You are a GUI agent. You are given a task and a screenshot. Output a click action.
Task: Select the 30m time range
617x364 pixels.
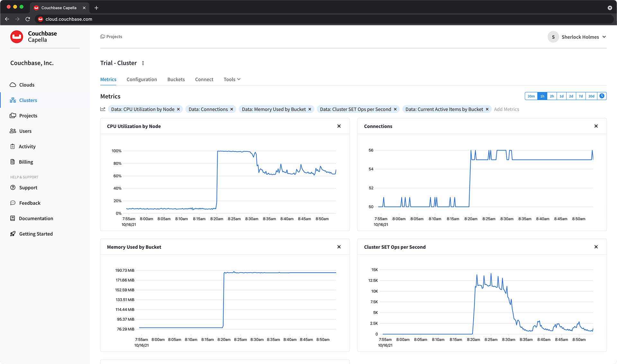click(531, 96)
